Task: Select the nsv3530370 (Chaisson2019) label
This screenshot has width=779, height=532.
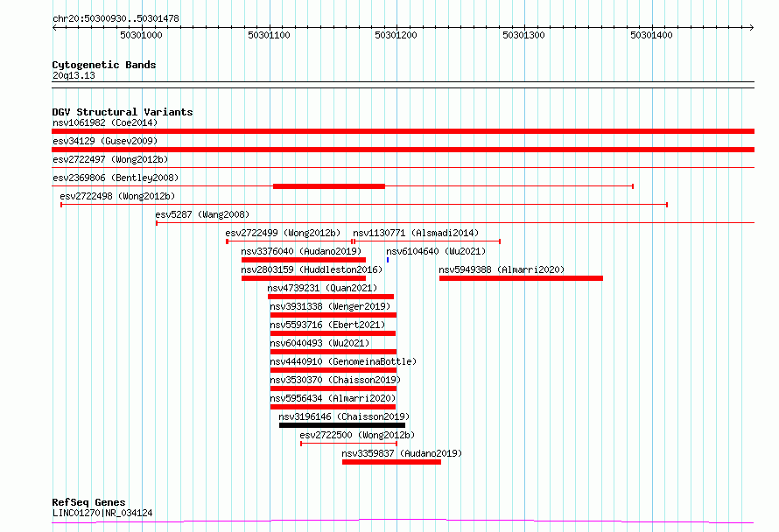Action: point(335,380)
